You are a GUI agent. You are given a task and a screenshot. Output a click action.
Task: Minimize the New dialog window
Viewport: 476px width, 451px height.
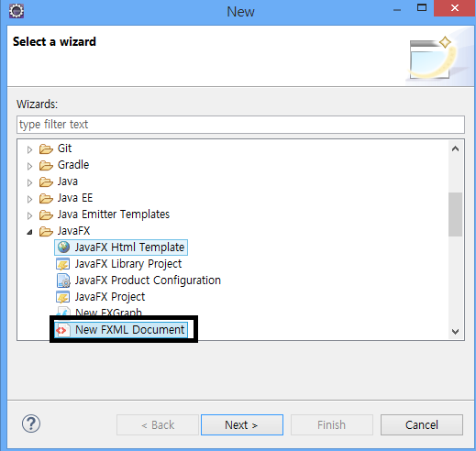397,9
